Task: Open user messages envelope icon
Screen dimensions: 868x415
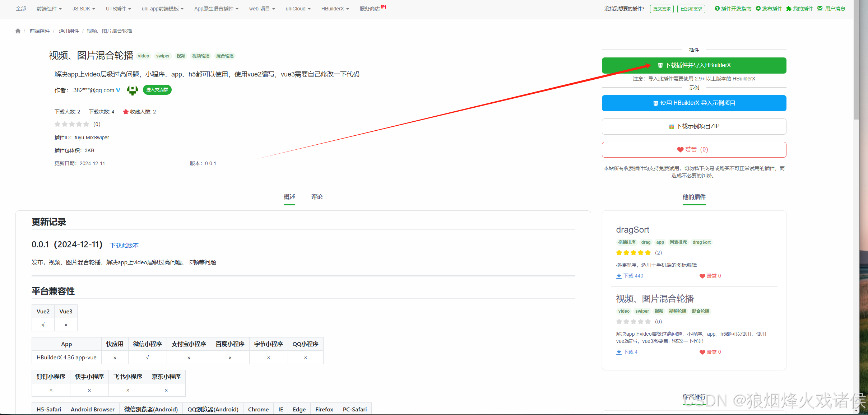Action: click(820, 9)
